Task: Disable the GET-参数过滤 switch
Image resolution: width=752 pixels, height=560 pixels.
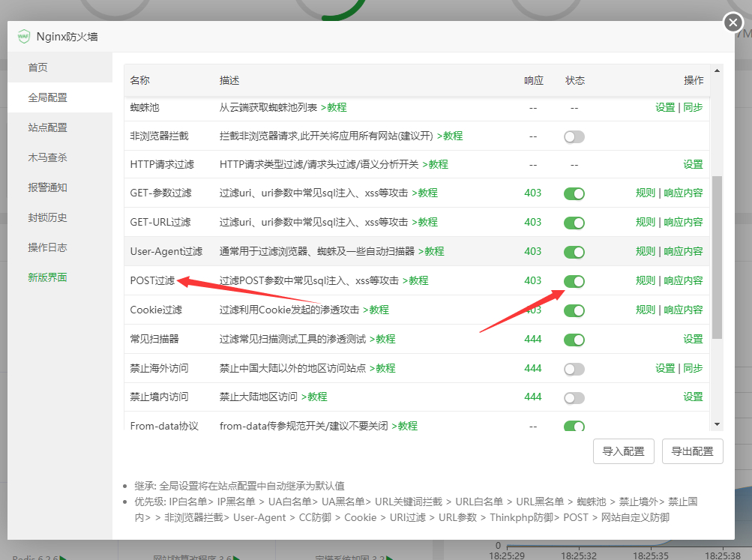Action: (x=574, y=193)
